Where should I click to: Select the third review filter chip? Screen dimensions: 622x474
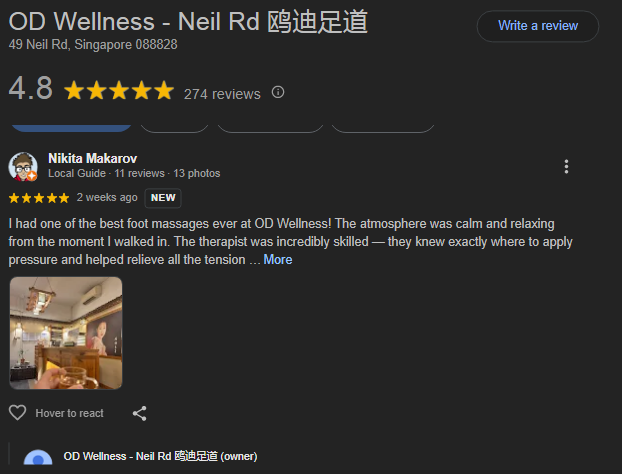271,129
